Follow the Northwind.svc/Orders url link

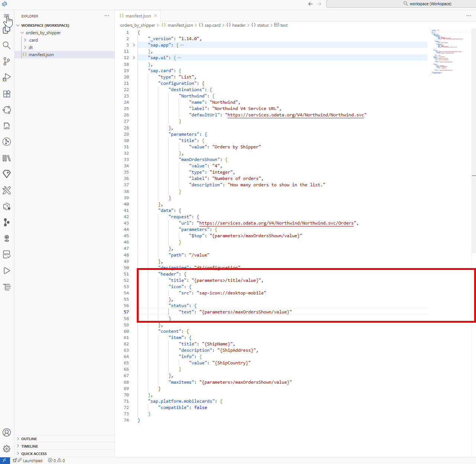pyautogui.click(x=276, y=223)
